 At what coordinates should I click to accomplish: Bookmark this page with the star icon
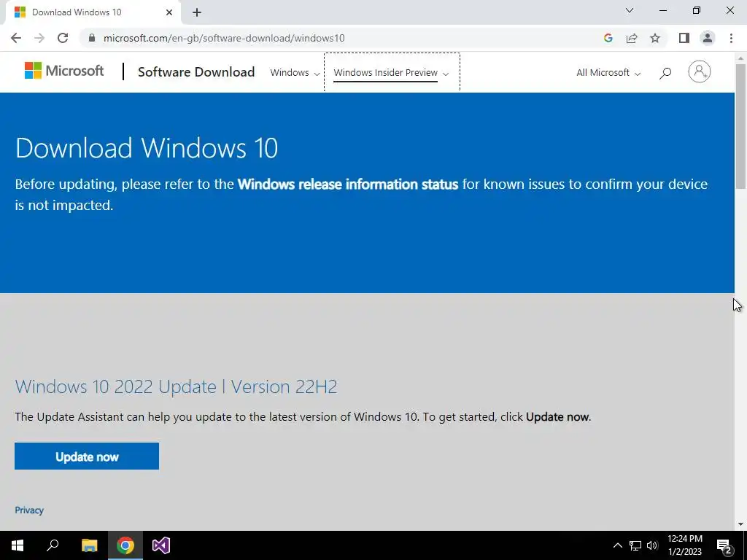[655, 38]
